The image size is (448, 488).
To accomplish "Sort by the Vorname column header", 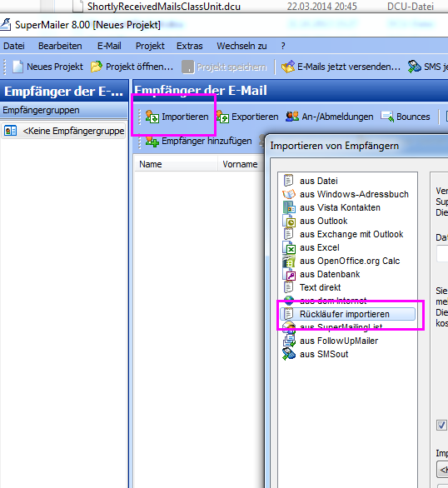I will pyautogui.click(x=240, y=164).
